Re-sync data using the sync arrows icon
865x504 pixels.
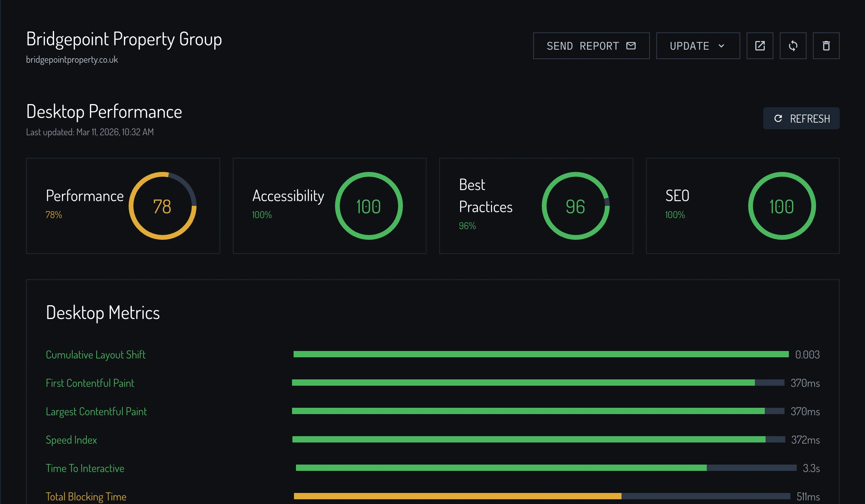click(793, 45)
